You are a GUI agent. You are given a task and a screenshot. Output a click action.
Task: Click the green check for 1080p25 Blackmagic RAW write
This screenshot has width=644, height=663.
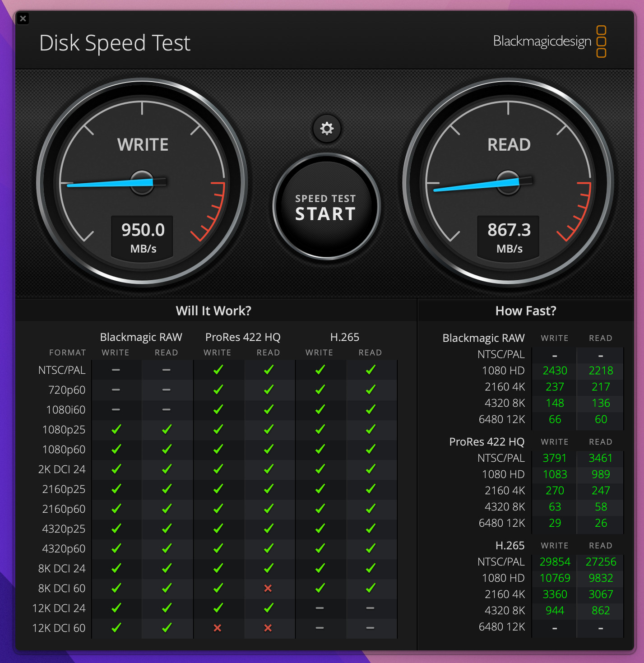coord(116,429)
